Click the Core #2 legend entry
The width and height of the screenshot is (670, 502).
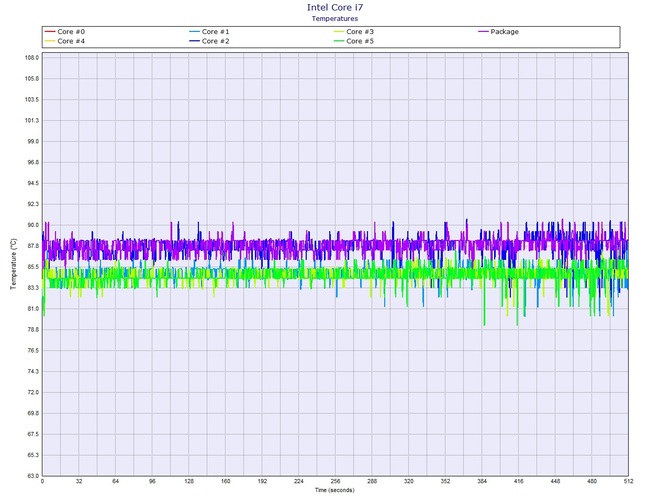(209, 41)
